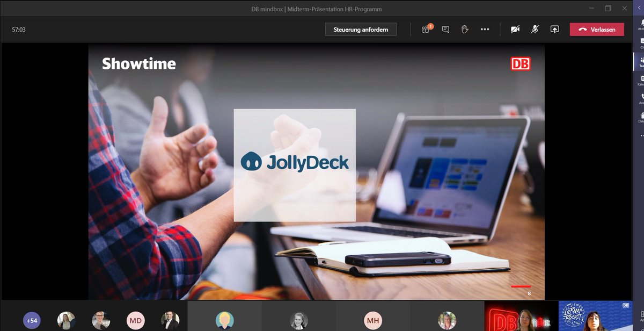
Task: Click the meeting timer 57:03
Action: [x=19, y=30]
